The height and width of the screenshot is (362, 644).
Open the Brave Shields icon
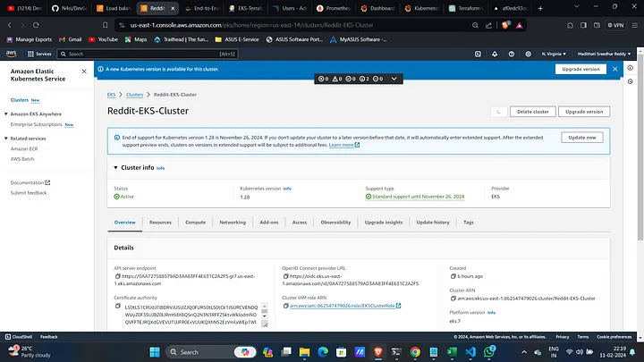[505, 25]
